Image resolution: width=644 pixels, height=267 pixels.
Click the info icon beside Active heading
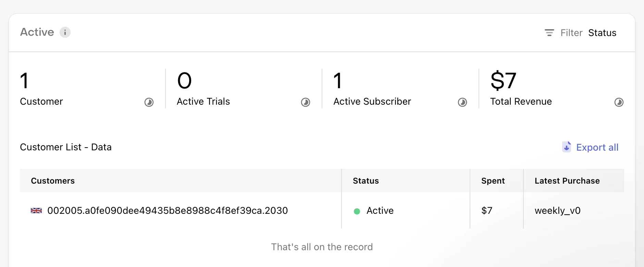click(x=65, y=32)
